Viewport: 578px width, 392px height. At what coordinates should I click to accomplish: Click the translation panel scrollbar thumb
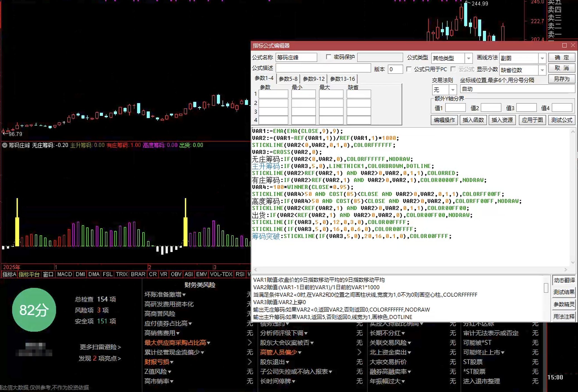pos(546,288)
